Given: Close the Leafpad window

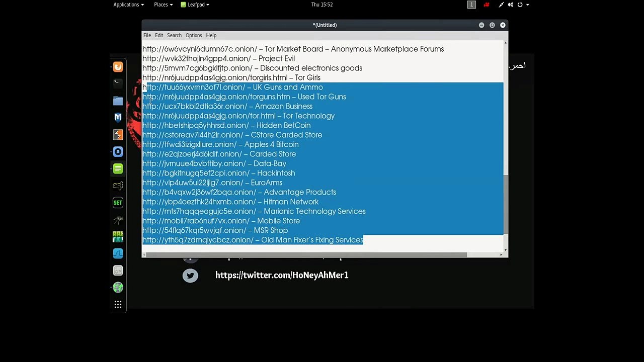Looking at the screenshot, I should tap(503, 25).
